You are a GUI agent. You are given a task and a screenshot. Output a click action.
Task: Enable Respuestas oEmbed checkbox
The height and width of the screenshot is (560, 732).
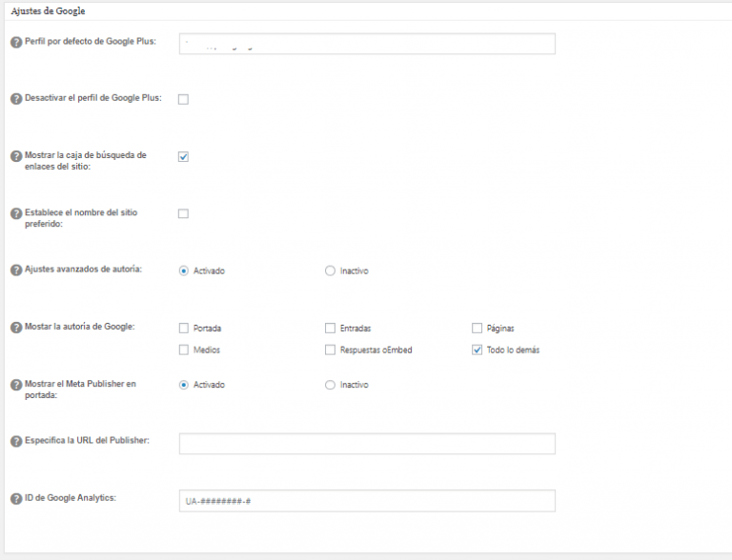click(x=330, y=350)
